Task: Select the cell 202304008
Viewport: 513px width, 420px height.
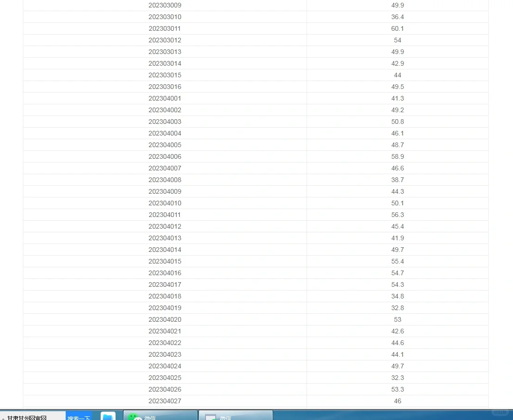Action: click(x=165, y=180)
